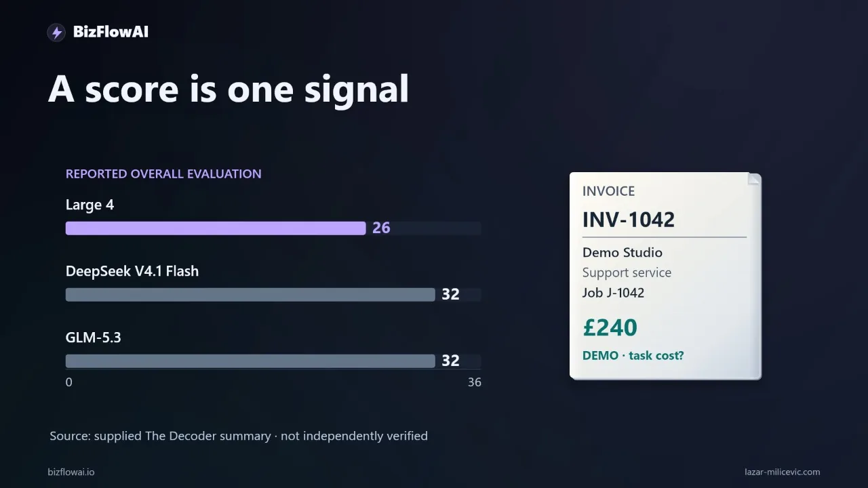The image size is (868, 488).
Task: Click the GLM-5.3 score of 32
Action: pos(450,361)
